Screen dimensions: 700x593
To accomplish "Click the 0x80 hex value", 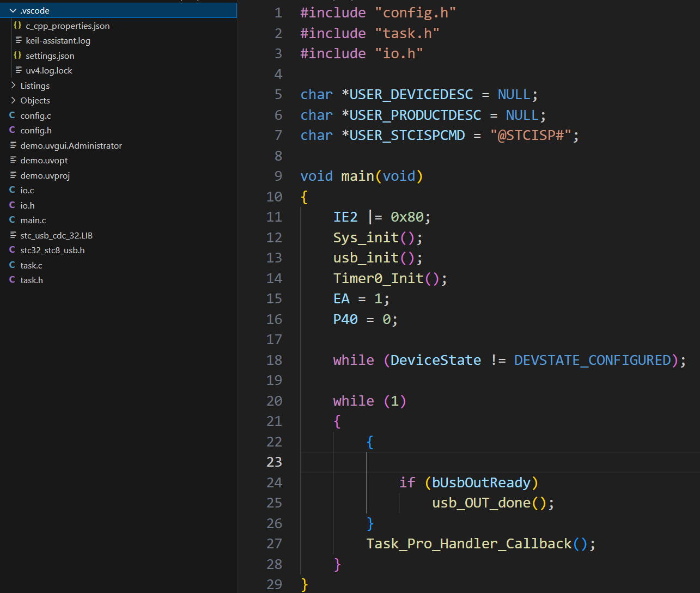I will pos(407,217).
